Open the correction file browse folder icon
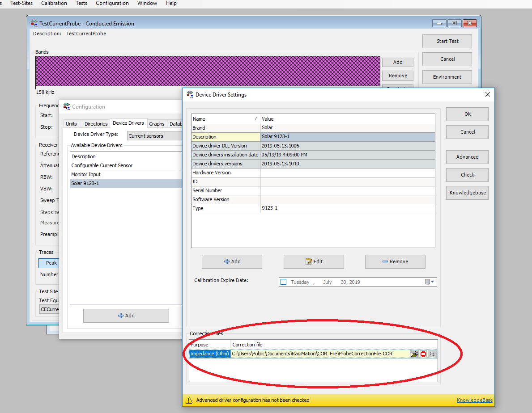 click(x=414, y=354)
